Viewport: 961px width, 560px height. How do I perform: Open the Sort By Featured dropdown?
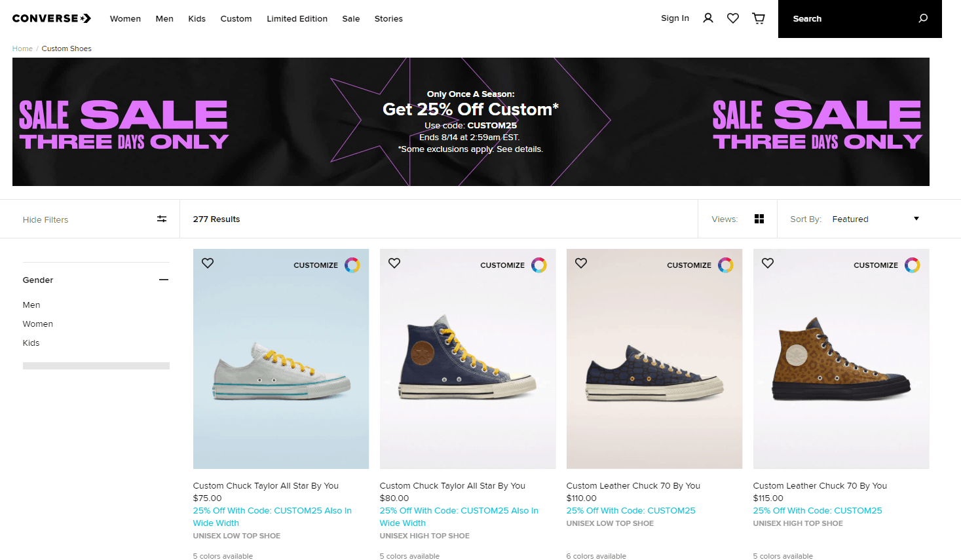(x=875, y=219)
